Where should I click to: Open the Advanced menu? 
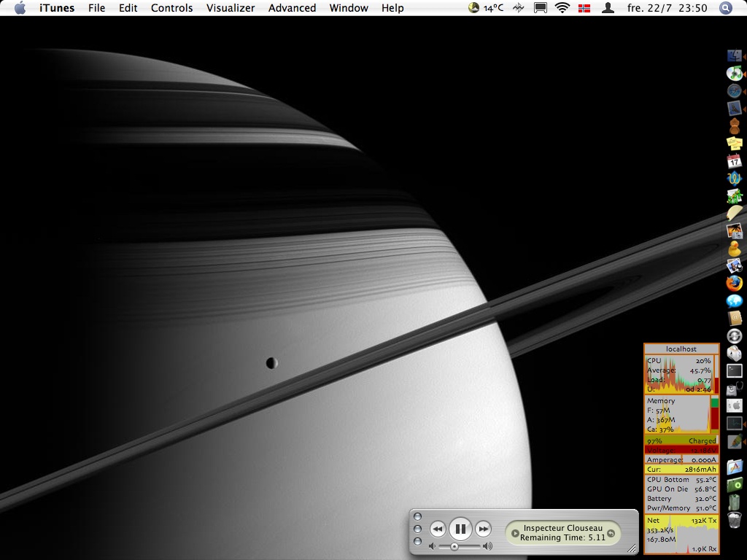pyautogui.click(x=292, y=8)
